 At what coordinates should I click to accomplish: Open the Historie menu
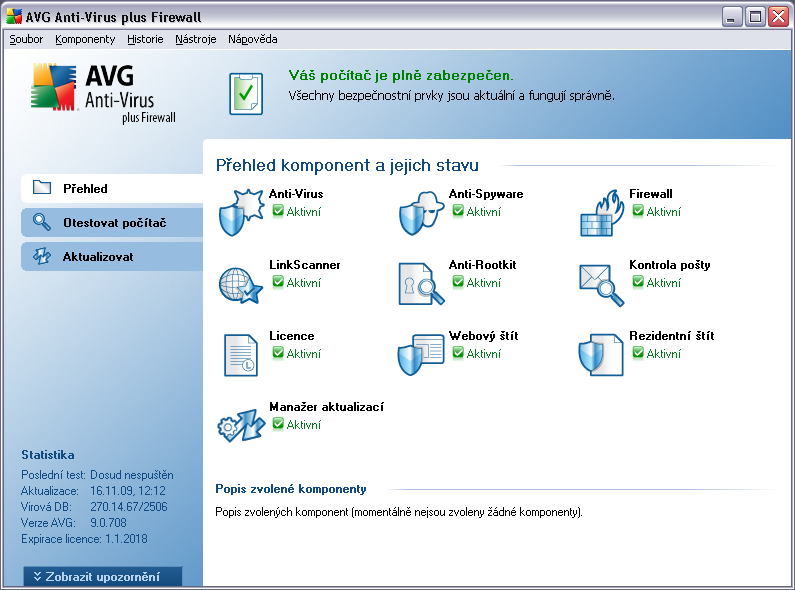click(x=145, y=39)
